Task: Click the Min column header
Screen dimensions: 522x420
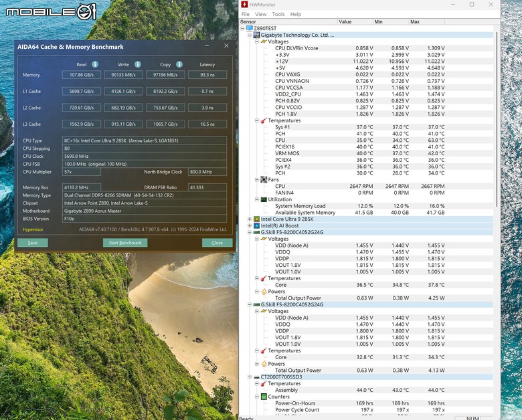Action: coord(391,21)
